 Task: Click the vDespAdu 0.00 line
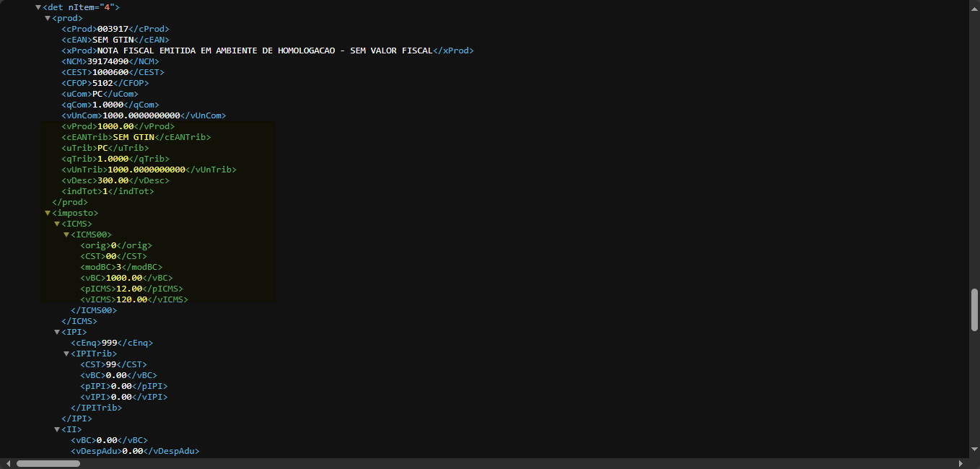[x=135, y=451]
